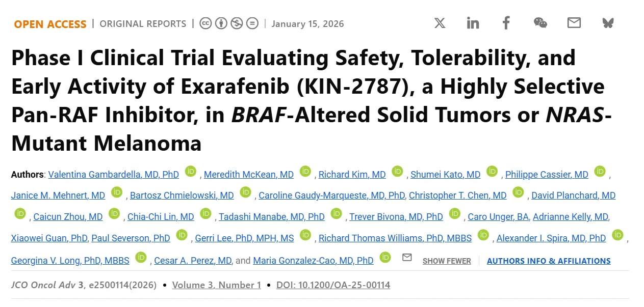The image size is (644, 307).
Task: Share article on LinkedIn
Action: click(x=473, y=23)
